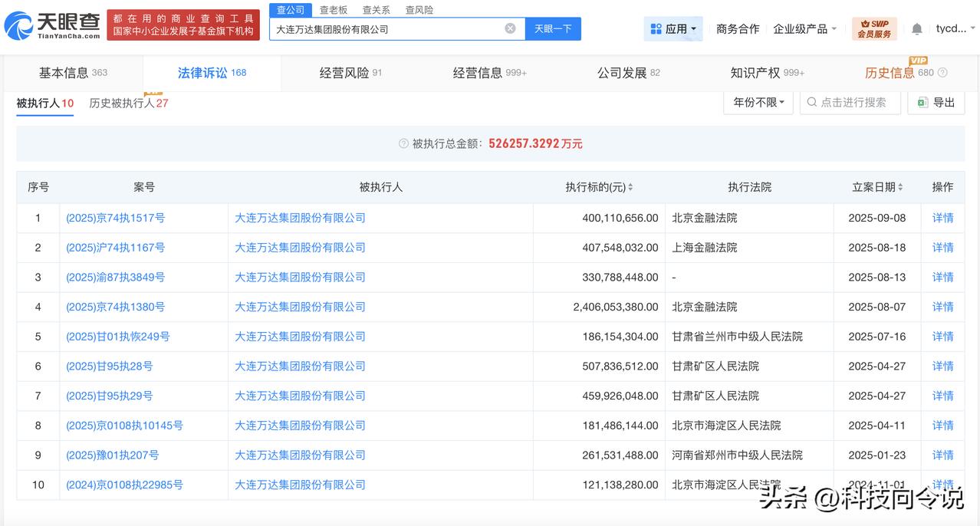Click the magnifier icon in 点击进行搜索
Screen dimensions: 980x526
[x=811, y=102]
